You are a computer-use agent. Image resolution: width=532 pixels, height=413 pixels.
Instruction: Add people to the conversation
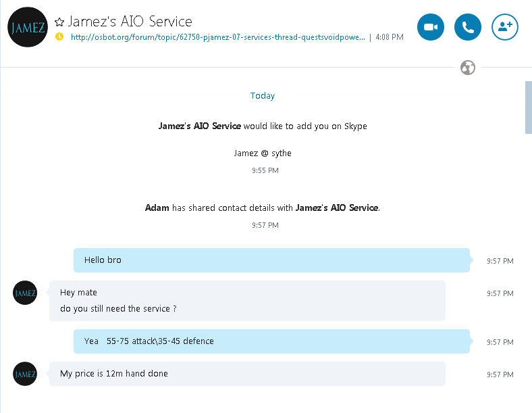coord(505,27)
